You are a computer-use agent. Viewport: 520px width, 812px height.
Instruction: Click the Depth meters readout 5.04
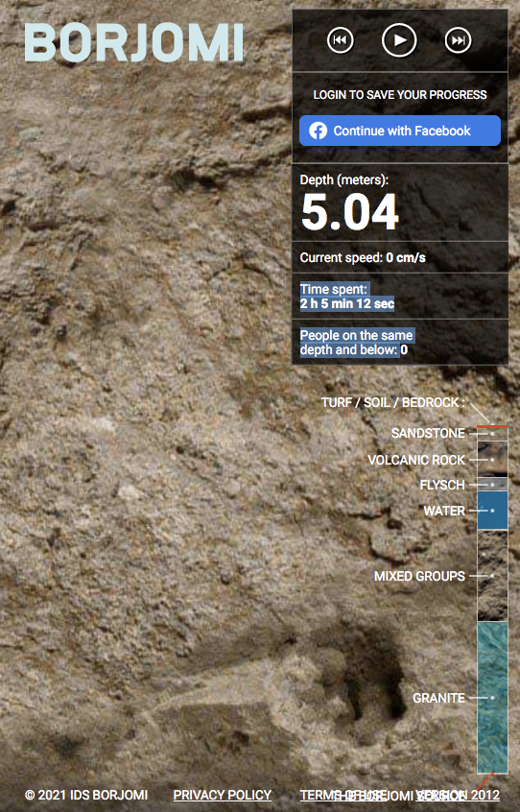[350, 212]
